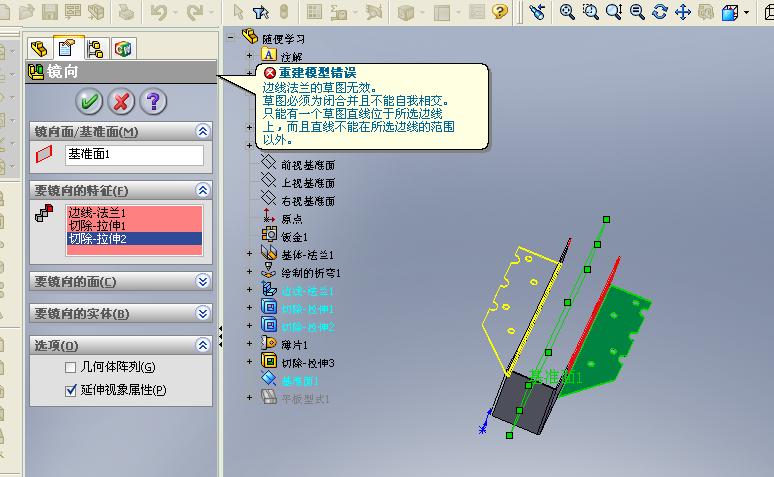Click the Open file toolbar icon
The height and width of the screenshot is (477, 774).
tap(27, 11)
